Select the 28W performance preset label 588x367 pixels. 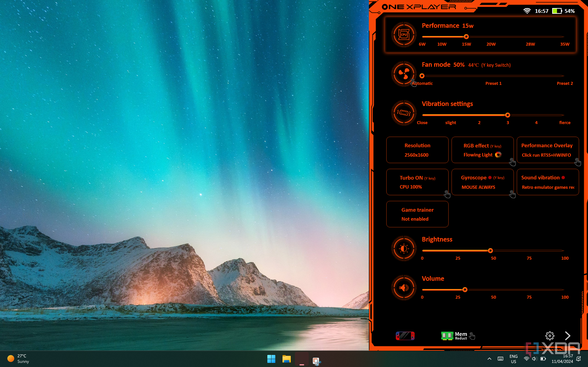click(530, 44)
